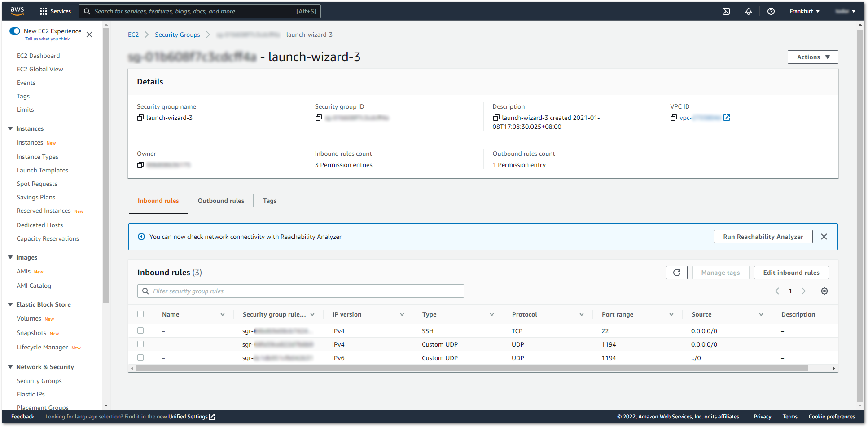868x427 pixels.
Task: Switch to the Tags tab
Action: [x=270, y=201]
